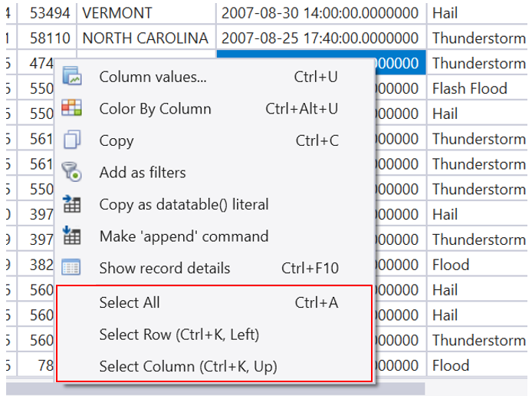Click the Copy pages icon
The width and height of the screenshot is (532, 396).
[72, 140]
